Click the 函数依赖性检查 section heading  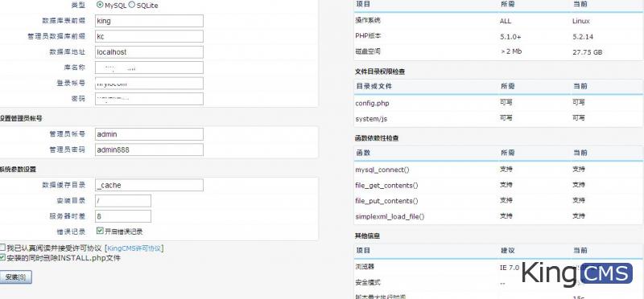(x=377, y=138)
